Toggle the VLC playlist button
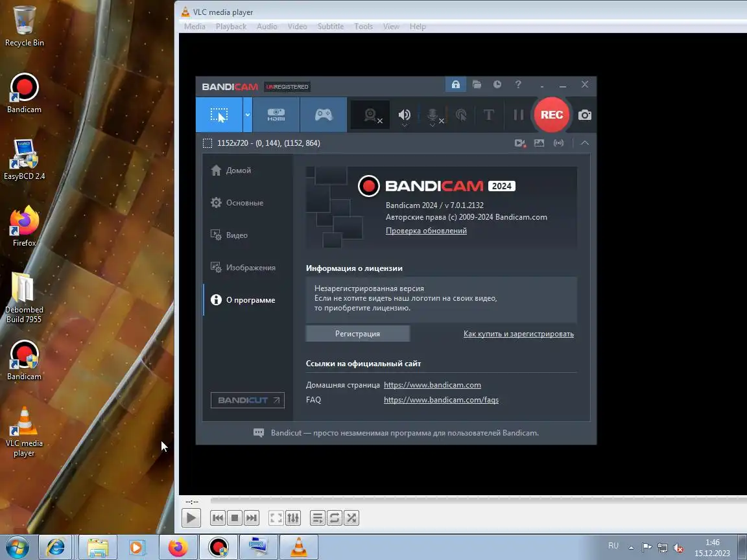This screenshot has height=560, width=747. (317, 518)
